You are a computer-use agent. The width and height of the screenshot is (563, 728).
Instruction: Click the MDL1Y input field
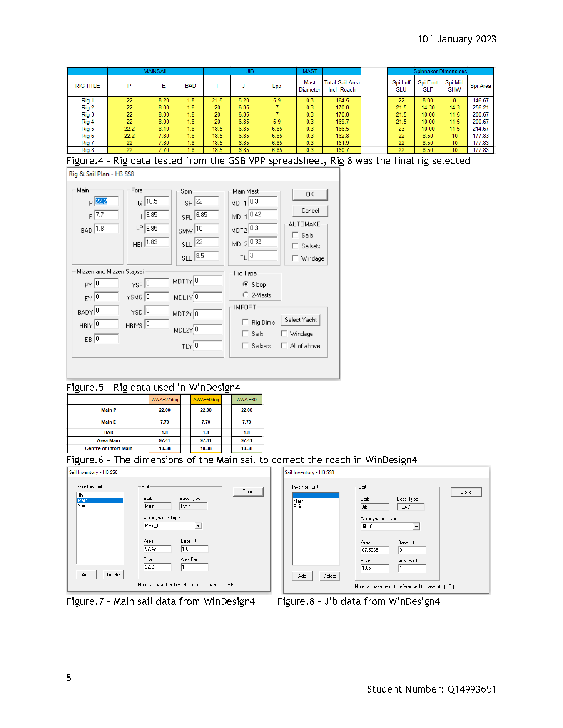pos(208,297)
